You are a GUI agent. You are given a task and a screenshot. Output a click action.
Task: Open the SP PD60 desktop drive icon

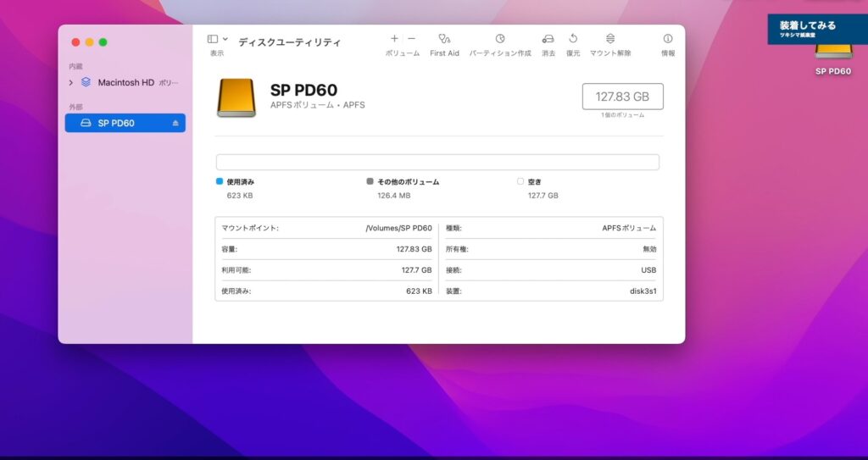click(x=833, y=52)
